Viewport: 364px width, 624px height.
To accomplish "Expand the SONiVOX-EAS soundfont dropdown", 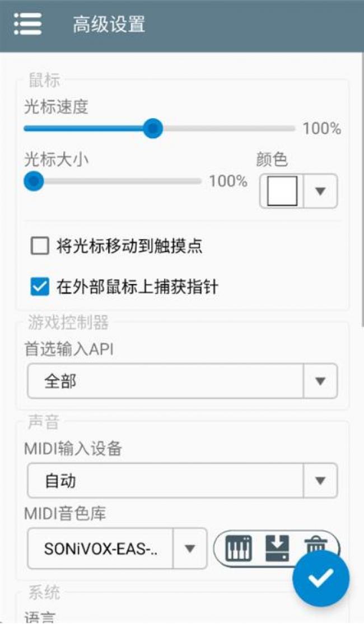I will pyautogui.click(x=190, y=549).
